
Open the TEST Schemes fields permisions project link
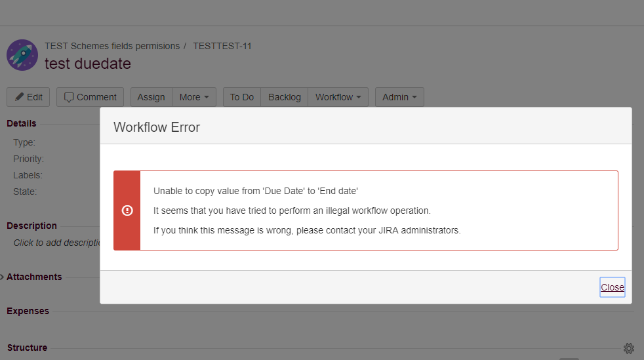[x=112, y=46]
